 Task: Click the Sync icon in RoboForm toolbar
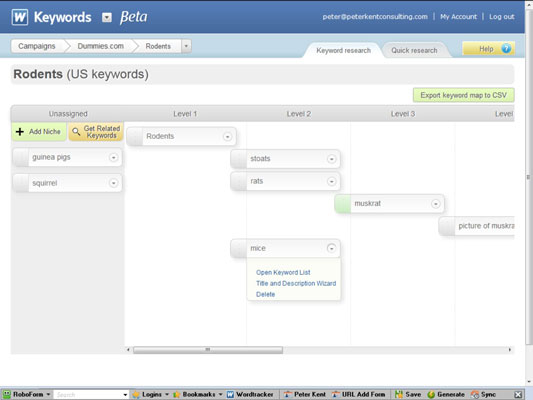pyautogui.click(x=475, y=395)
